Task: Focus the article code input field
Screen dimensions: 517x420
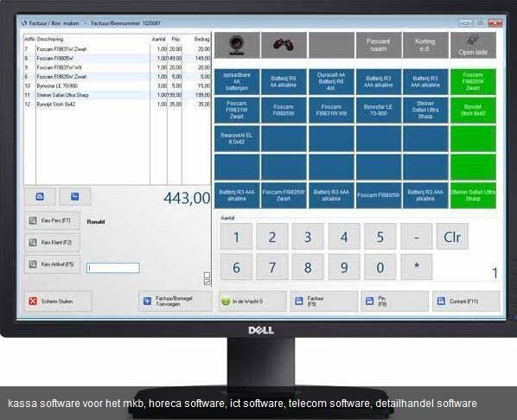Action: [x=113, y=268]
